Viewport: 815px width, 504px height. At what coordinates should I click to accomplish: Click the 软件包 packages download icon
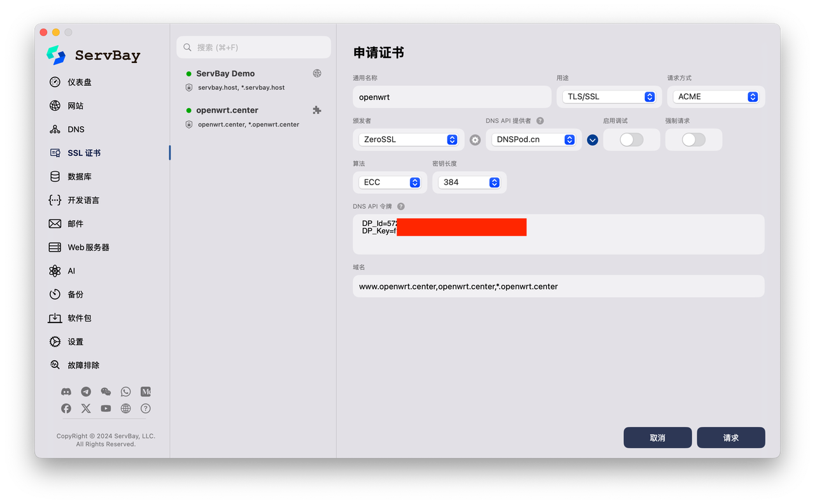coord(55,318)
